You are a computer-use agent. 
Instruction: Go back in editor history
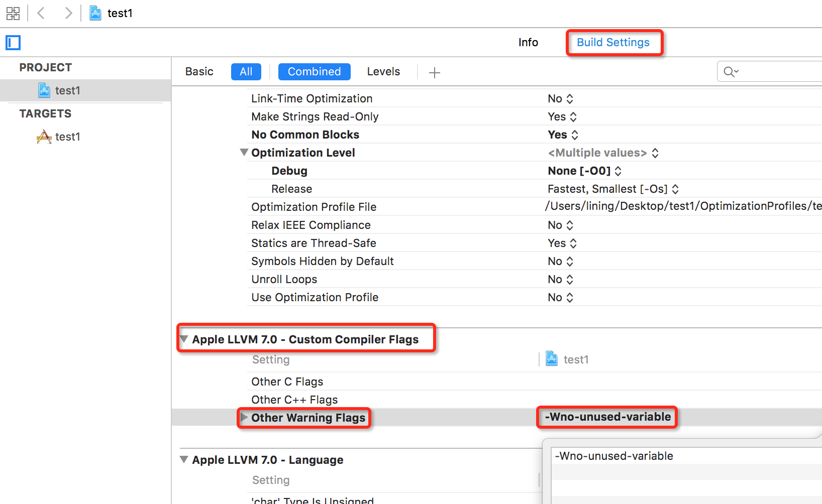click(x=41, y=13)
